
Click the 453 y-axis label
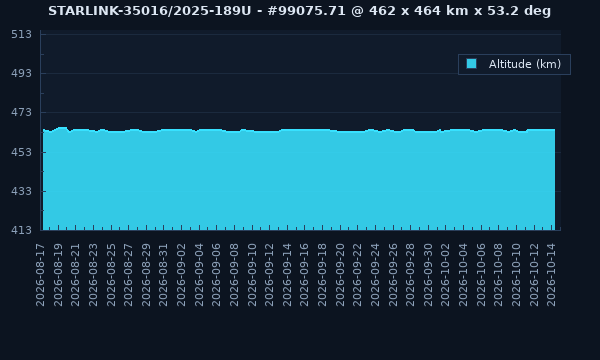[21, 152]
